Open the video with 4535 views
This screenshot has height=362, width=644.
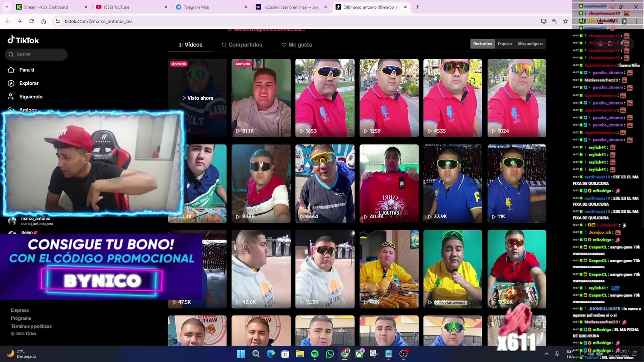pyautogui.click(x=453, y=98)
